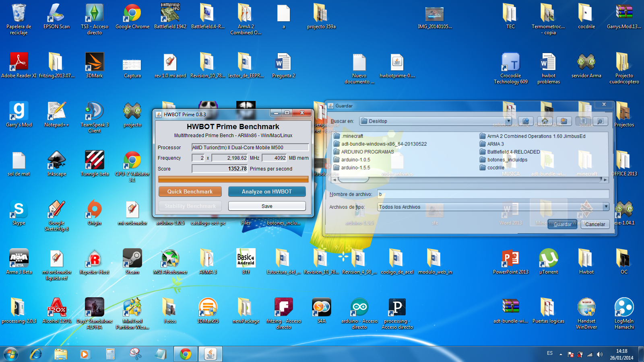Open the taskbar volume speaker icon

[x=600, y=354]
